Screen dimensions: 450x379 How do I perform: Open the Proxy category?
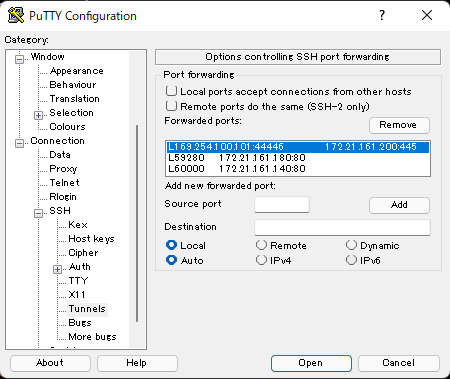coord(63,169)
